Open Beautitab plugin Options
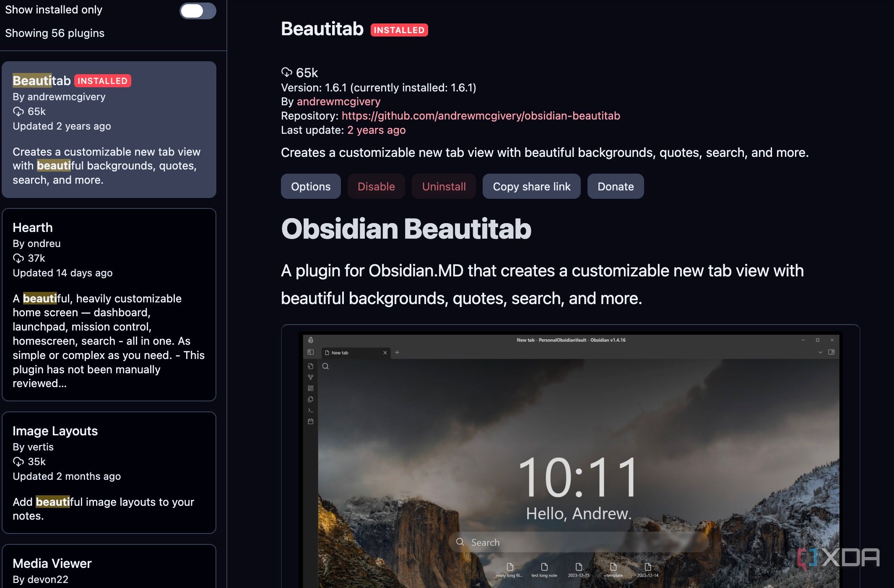This screenshot has width=894, height=588. (x=311, y=186)
